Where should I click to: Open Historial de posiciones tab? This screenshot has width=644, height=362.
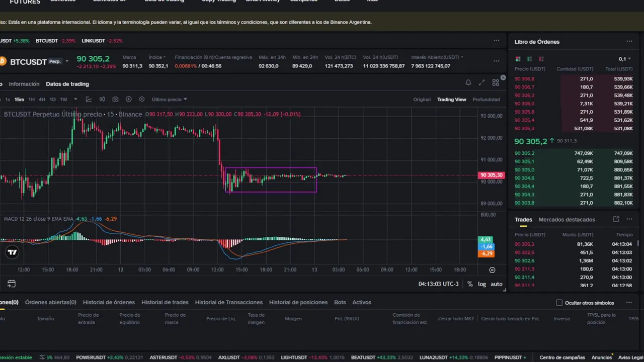click(x=298, y=302)
